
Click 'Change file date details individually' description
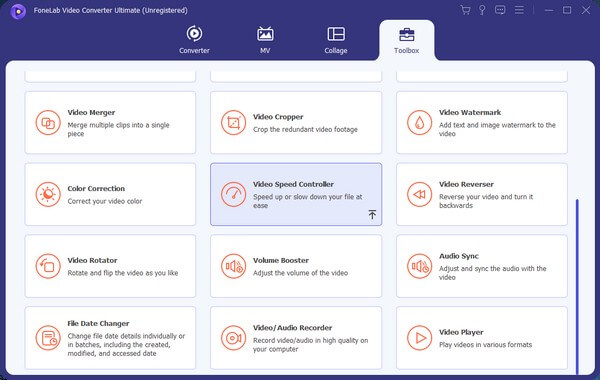coord(126,345)
